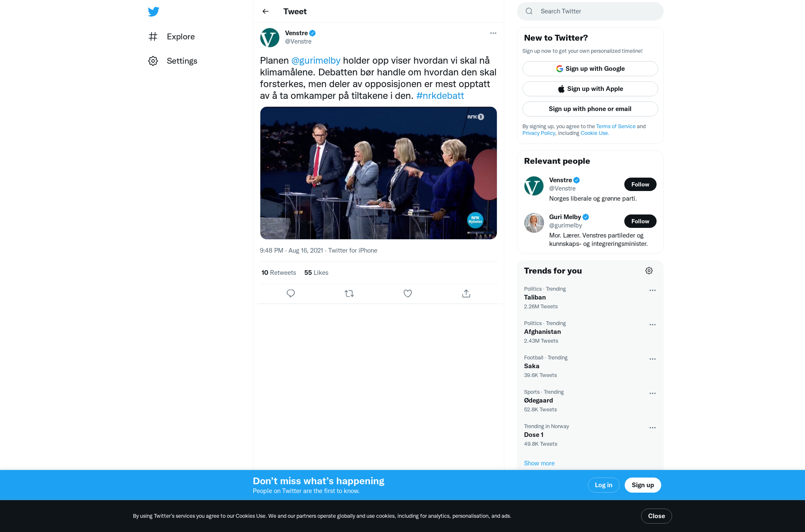Share the tweet

tap(466, 294)
